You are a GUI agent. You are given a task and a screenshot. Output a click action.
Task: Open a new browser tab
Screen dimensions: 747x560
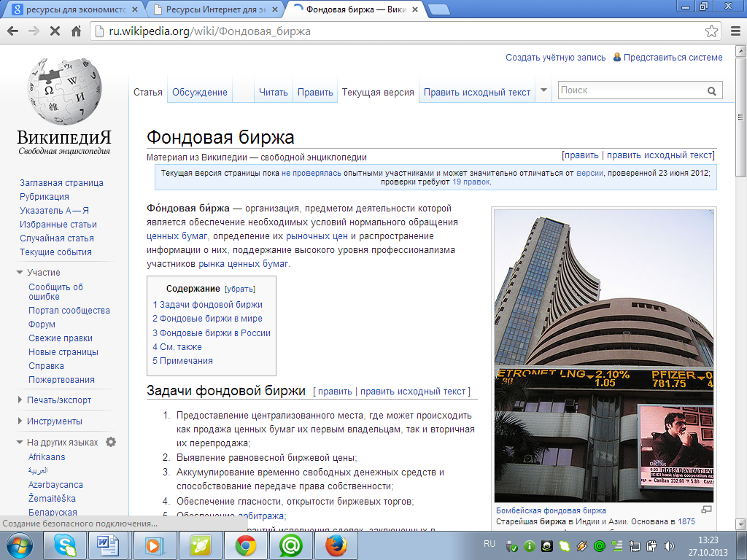438,9
